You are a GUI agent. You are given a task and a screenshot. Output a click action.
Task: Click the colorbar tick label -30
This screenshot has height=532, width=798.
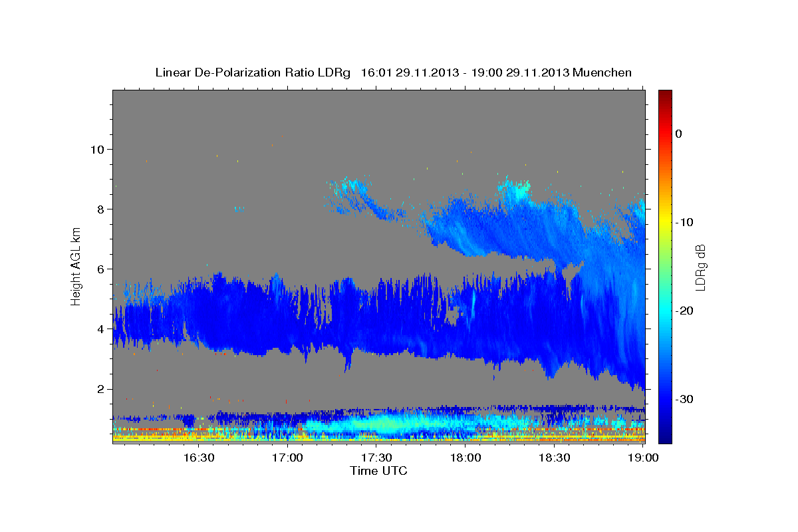point(684,399)
